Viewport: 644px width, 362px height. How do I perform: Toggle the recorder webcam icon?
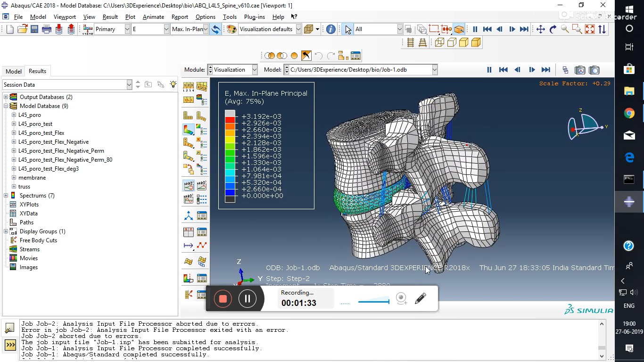(x=401, y=298)
